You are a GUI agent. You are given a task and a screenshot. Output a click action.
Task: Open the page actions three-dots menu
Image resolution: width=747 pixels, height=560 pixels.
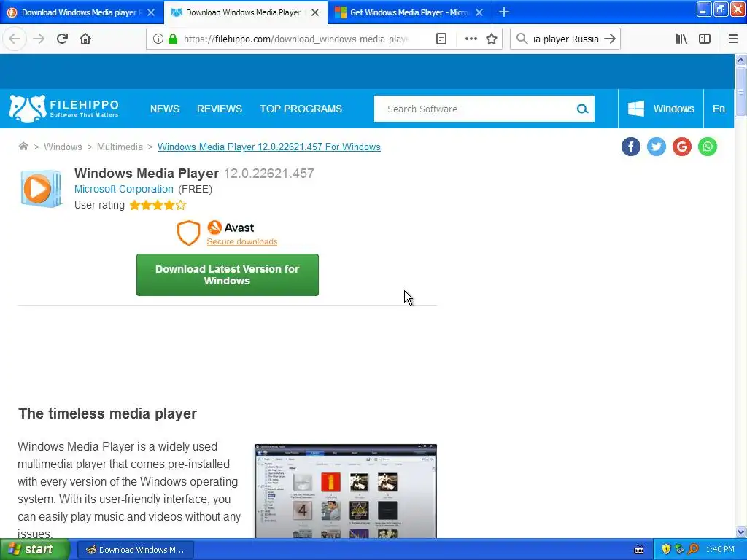pos(471,39)
